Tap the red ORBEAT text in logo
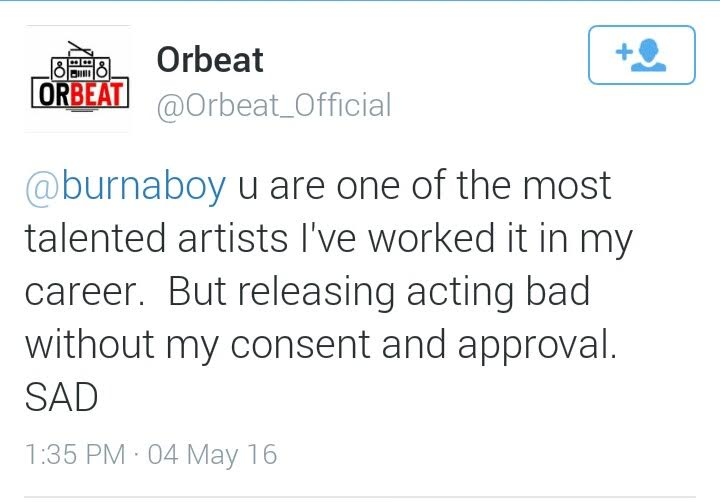Image resolution: width=720 pixels, height=502 pixels. pos(79,95)
